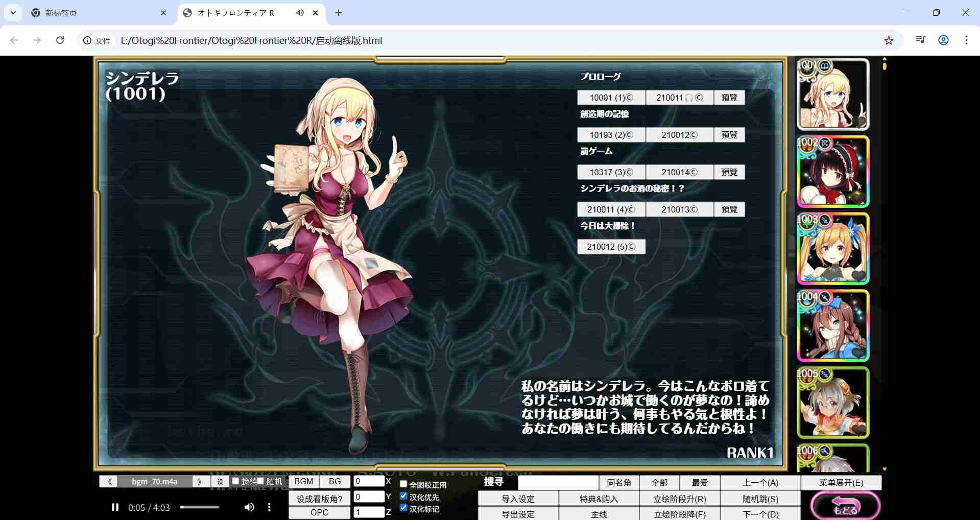Open the Chrome profile icon

pyautogui.click(x=943, y=40)
